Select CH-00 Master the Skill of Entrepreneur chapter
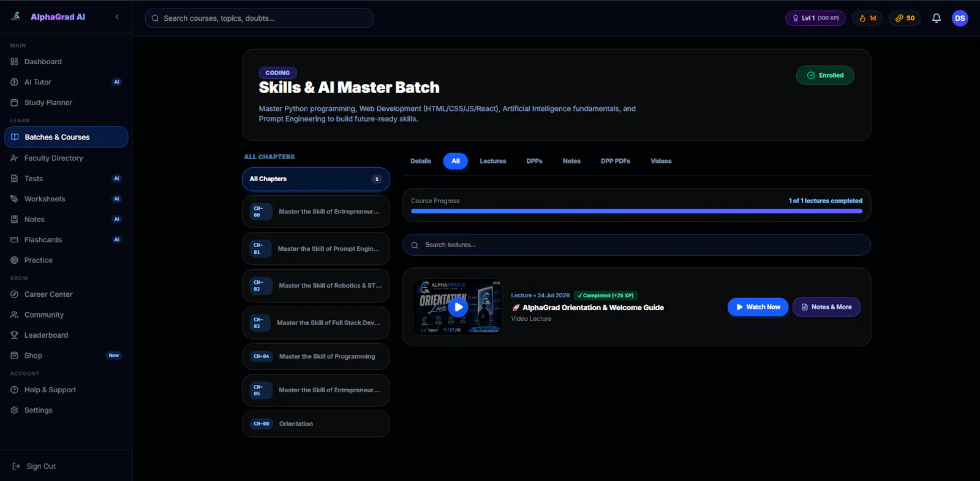Viewport: 980px width, 481px height. [316, 212]
